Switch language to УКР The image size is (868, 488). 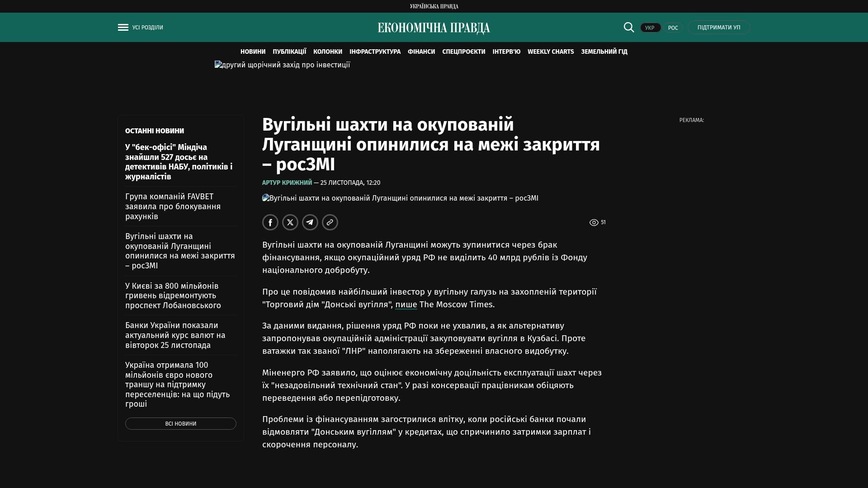tap(650, 28)
